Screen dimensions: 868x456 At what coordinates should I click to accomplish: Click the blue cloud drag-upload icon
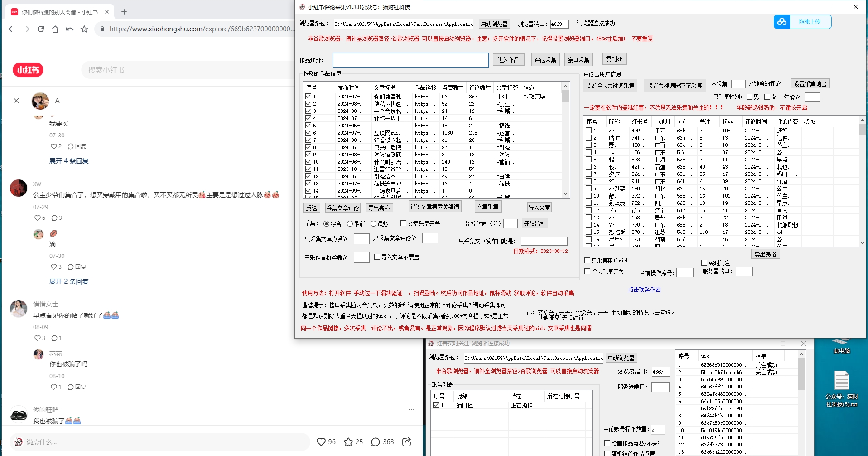click(782, 22)
